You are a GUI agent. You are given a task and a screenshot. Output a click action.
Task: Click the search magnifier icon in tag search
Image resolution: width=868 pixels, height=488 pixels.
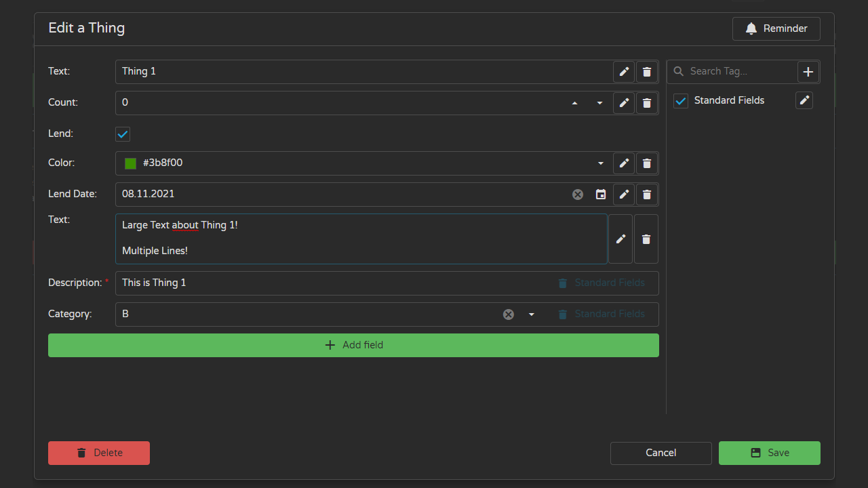[679, 71]
